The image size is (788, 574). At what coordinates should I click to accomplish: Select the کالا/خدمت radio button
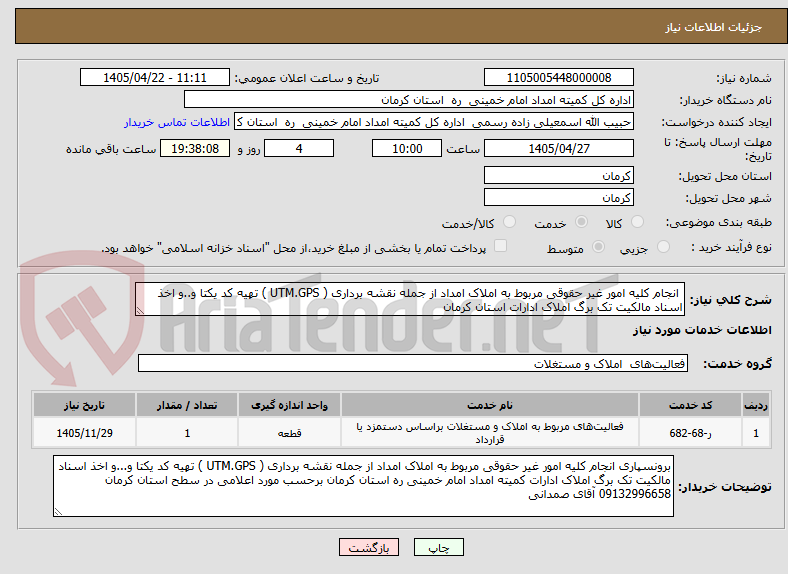(510, 222)
